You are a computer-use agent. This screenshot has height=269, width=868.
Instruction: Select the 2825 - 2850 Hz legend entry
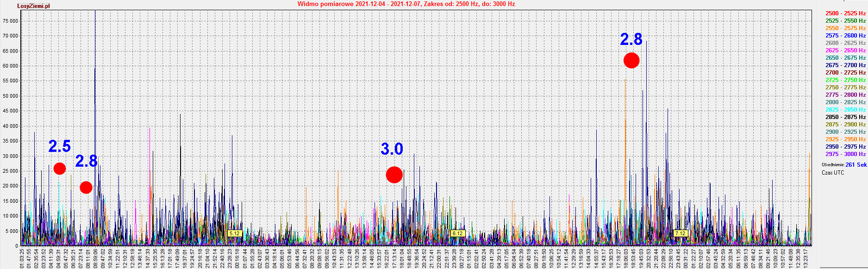pyautogui.click(x=845, y=110)
